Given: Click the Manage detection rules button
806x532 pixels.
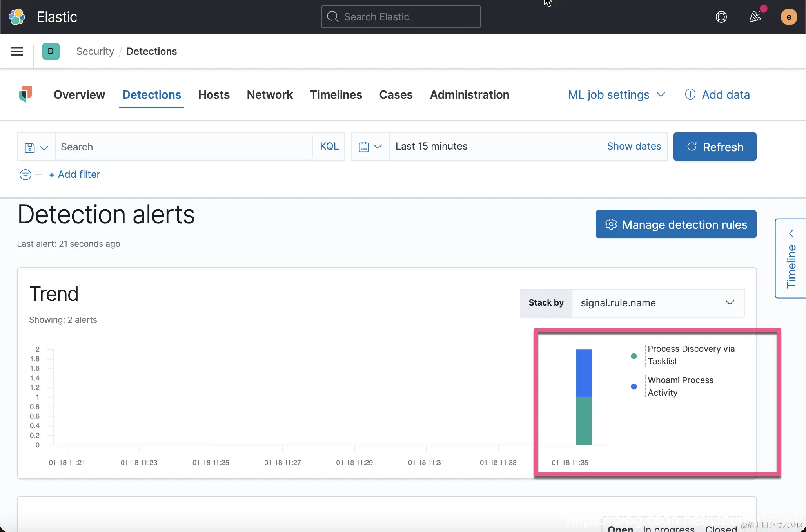Looking at the screenshot, I should coord(676,224).
